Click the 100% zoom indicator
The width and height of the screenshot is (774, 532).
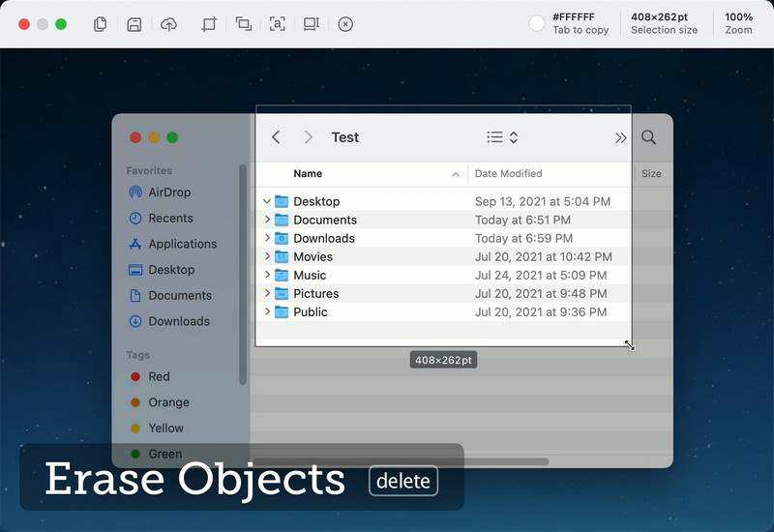click(x=738, y=23)
